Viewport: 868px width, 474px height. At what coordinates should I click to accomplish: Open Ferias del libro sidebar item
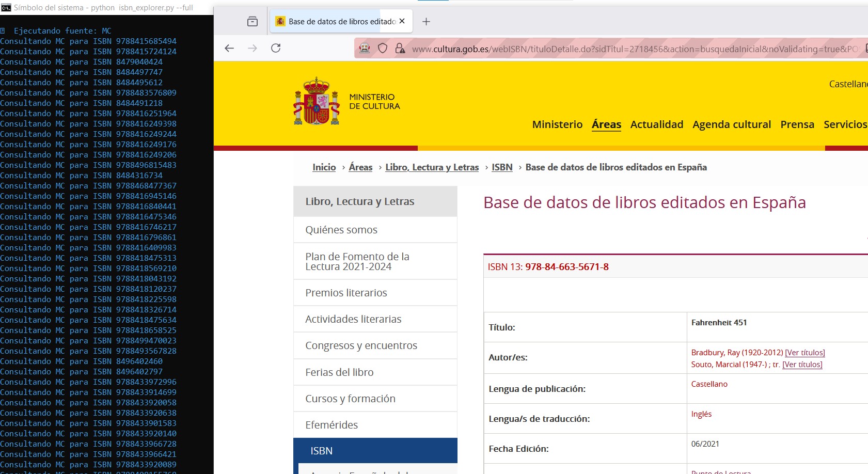click(x=375, y=372)
